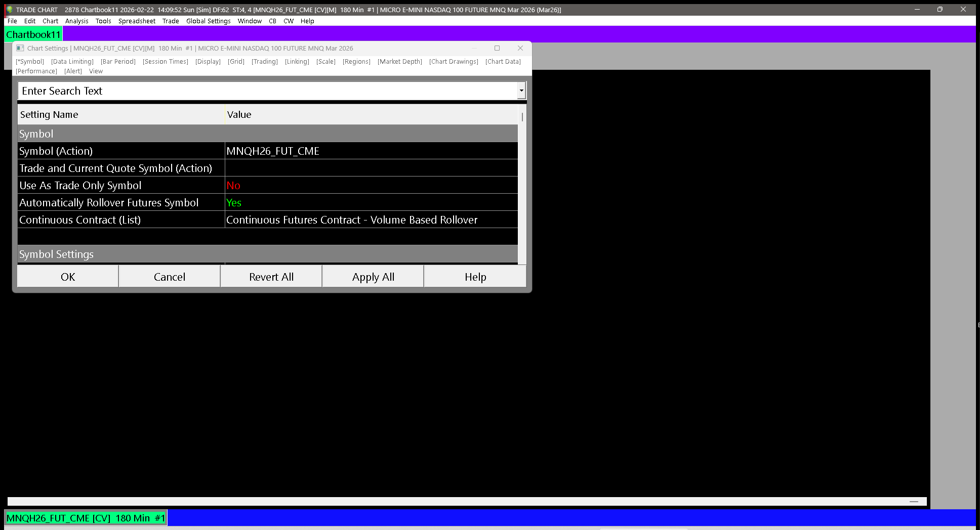
Task: Click the Trade Chart application icon
Action: click(9, 10)
